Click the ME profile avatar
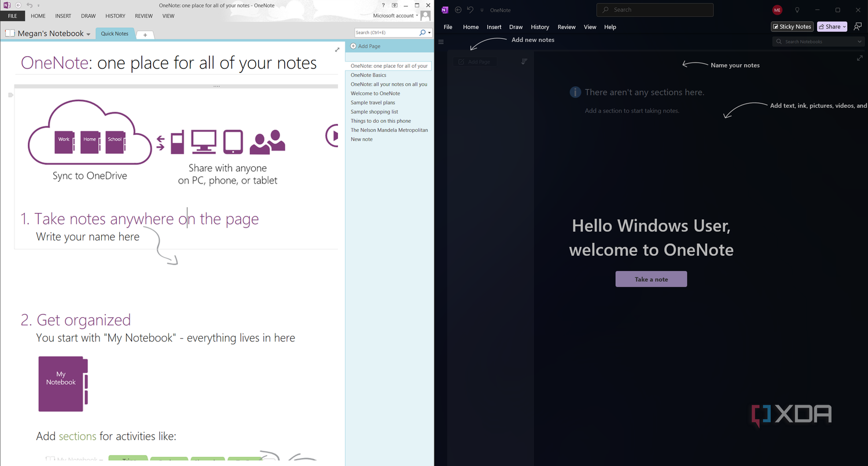Image resolution: width=868 pixels, height=466 pixels. click(x=777, y=10)
